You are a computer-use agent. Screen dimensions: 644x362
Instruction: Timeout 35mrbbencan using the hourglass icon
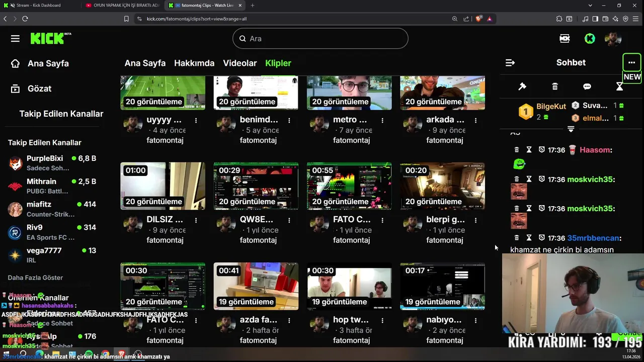[x=529, y=238]
